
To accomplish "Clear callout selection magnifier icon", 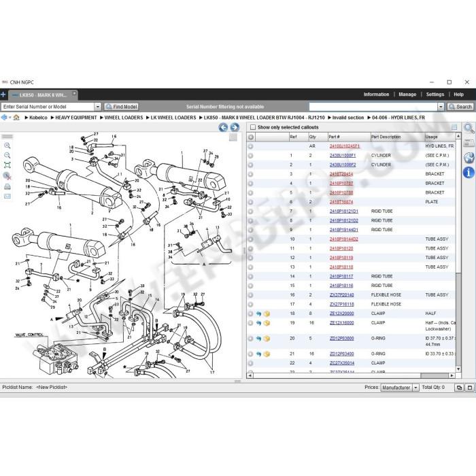I will tap(7, 176).
